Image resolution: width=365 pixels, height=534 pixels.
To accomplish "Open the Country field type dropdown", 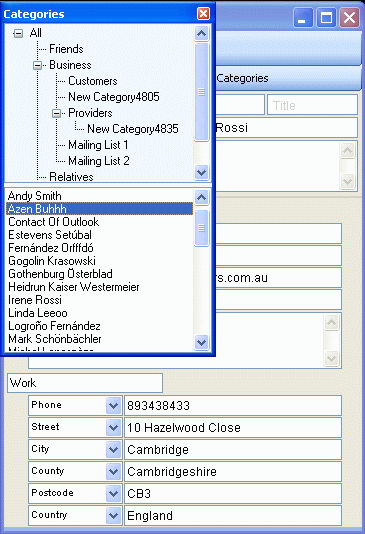I will (113, 516).
